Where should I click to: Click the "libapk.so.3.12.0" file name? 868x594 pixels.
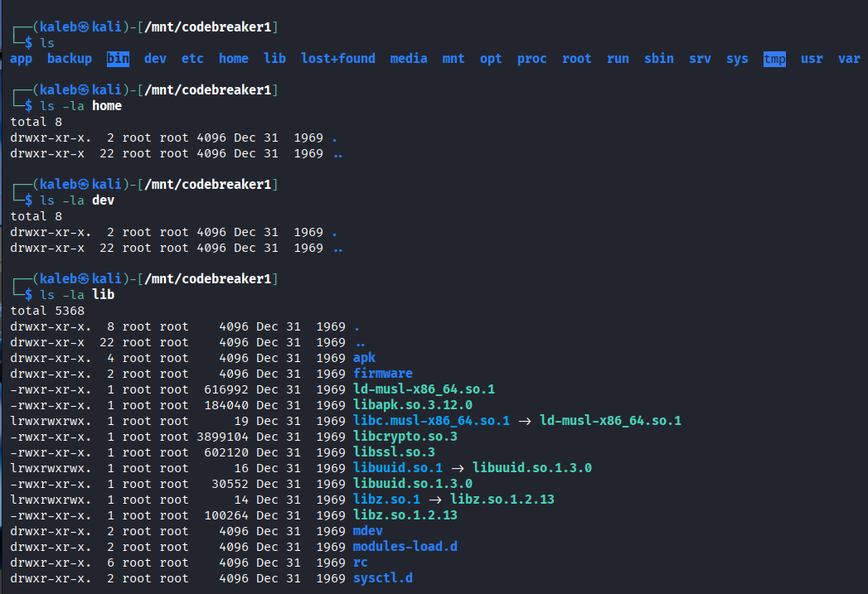click(412, 405)
